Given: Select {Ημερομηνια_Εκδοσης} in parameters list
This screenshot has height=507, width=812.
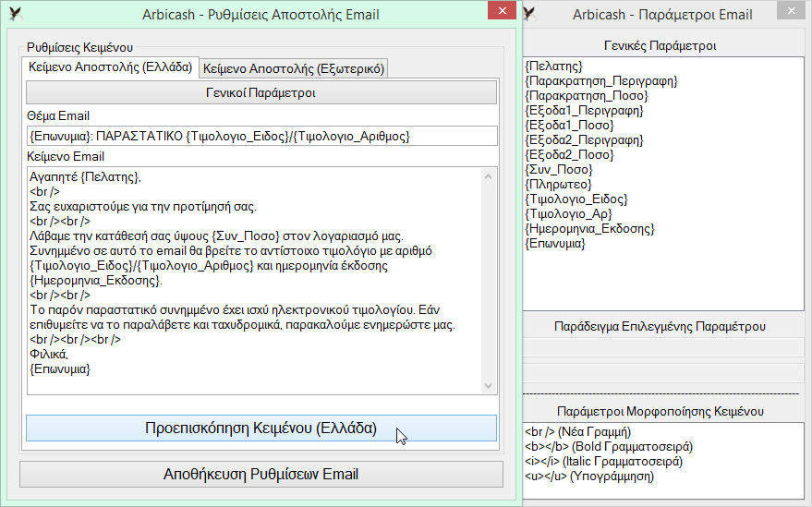Looking at the screenshot, I should click(x=589, y=228).
